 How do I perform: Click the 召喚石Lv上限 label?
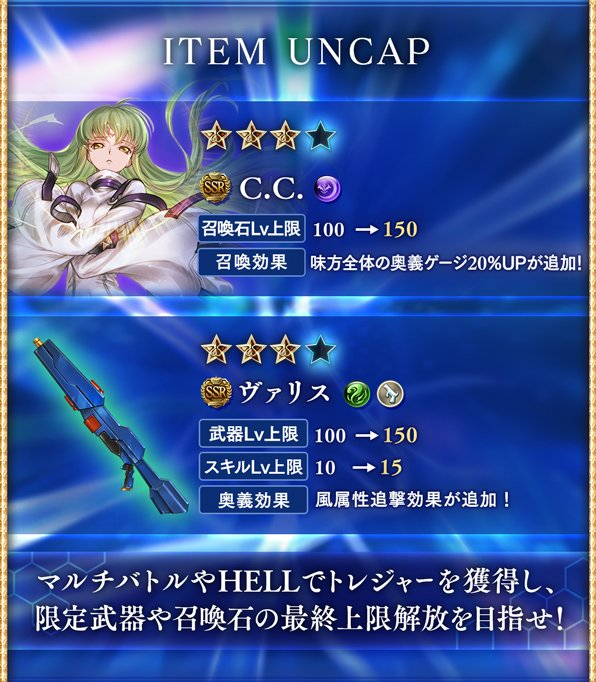(251, 229)
